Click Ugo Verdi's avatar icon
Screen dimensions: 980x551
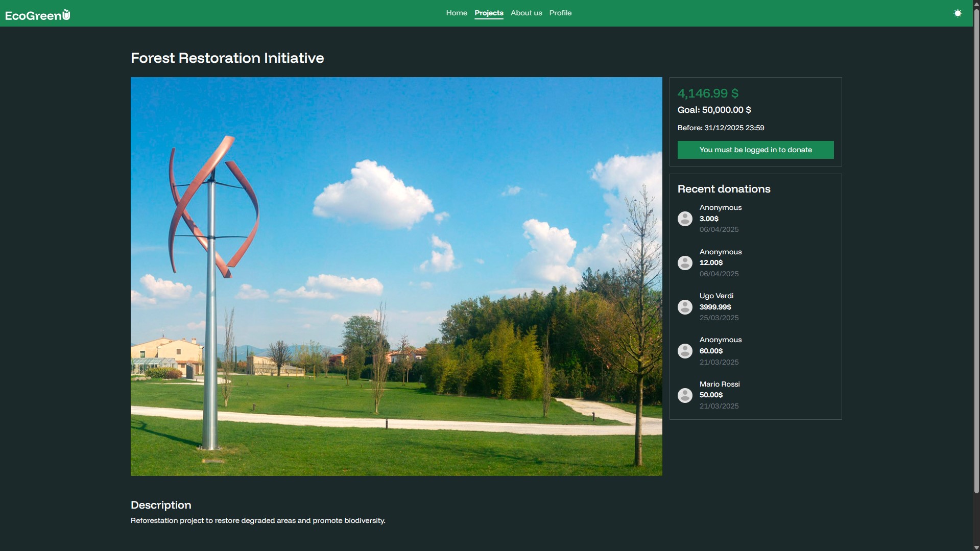684,307
